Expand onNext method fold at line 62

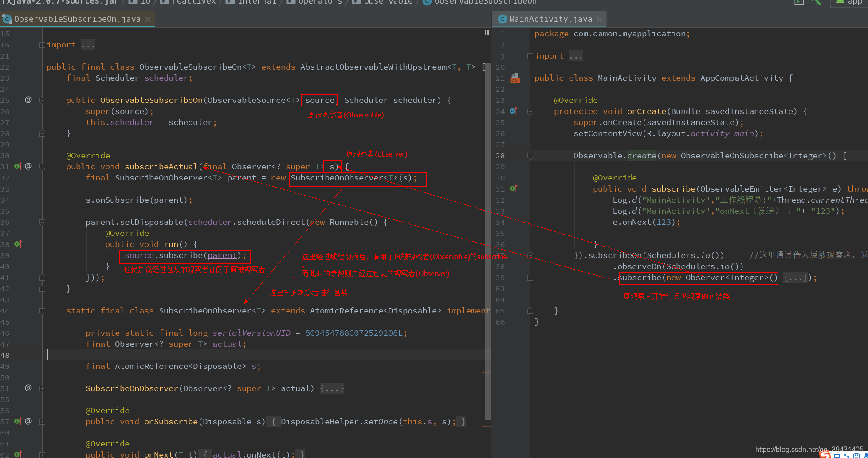[x=42, y=454]
